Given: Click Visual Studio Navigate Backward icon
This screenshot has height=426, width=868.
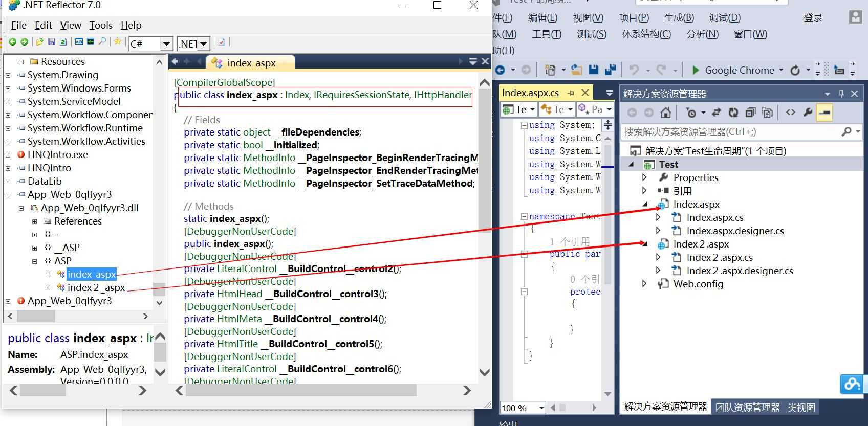Looking at the screenshot, I should (x=500, y=70).
